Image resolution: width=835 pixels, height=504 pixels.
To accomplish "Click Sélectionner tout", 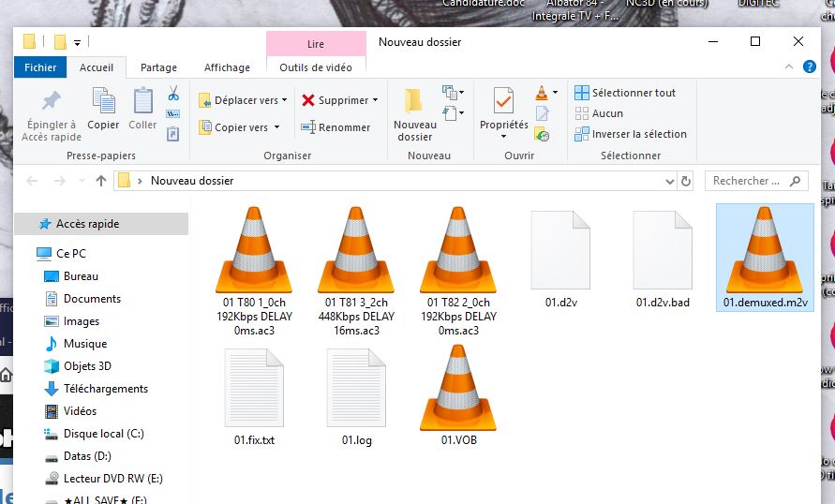I will click(625, 93).
